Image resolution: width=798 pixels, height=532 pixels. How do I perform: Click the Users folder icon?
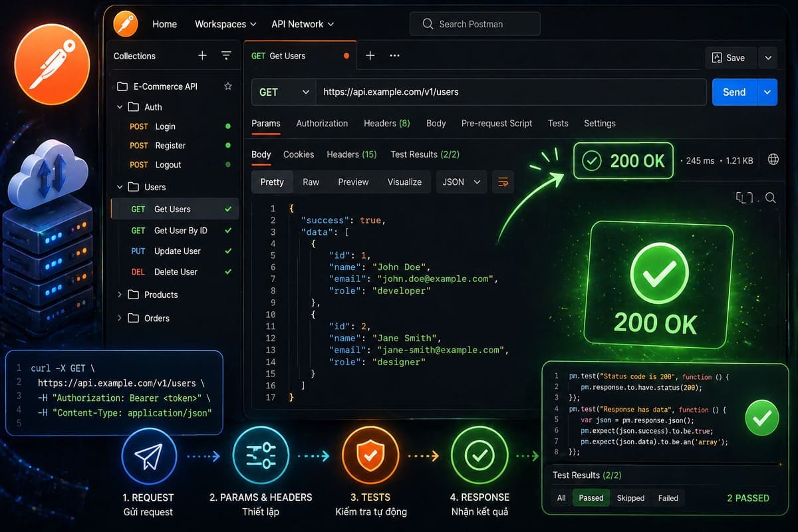tap(133, 187)
